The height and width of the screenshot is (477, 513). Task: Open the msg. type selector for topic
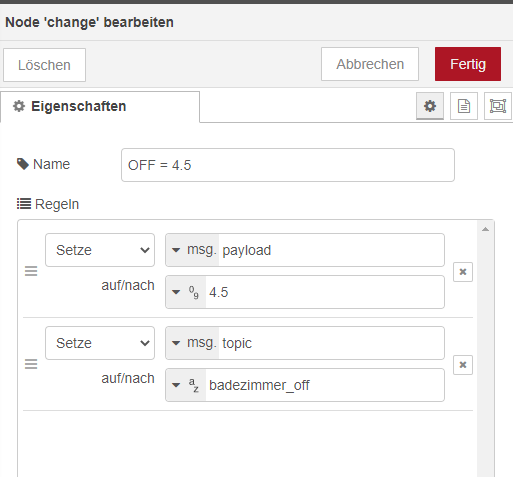pos(192,343)
